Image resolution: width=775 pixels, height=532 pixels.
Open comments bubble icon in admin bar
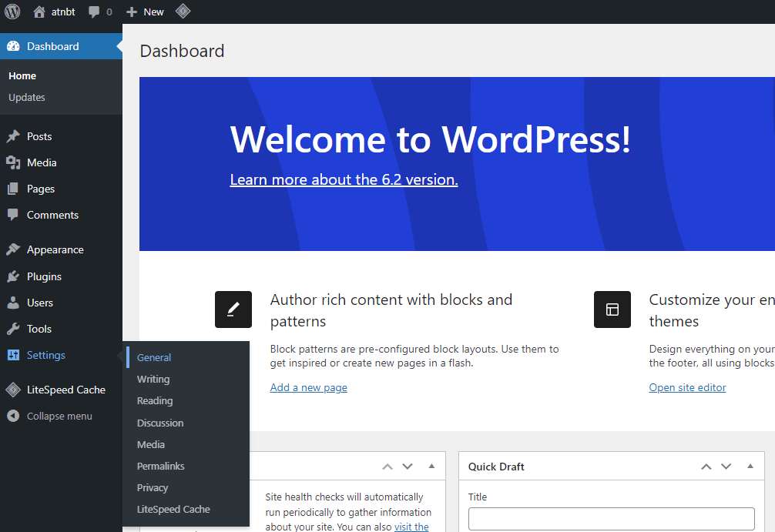93,12
